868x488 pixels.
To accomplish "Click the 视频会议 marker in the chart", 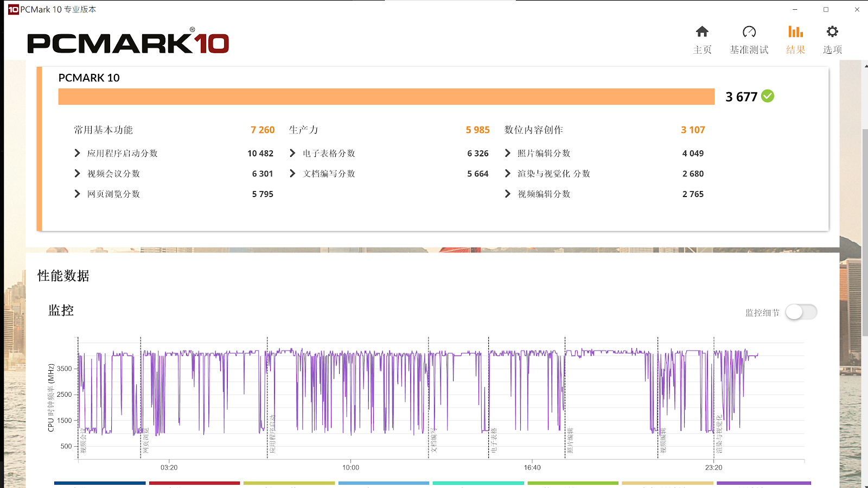I will click(x=83, y=440).
